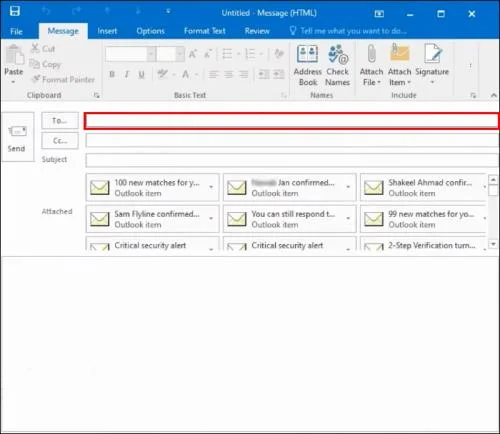Toggle bold formatting
The image size is (500, 434).
pos(112,74)
